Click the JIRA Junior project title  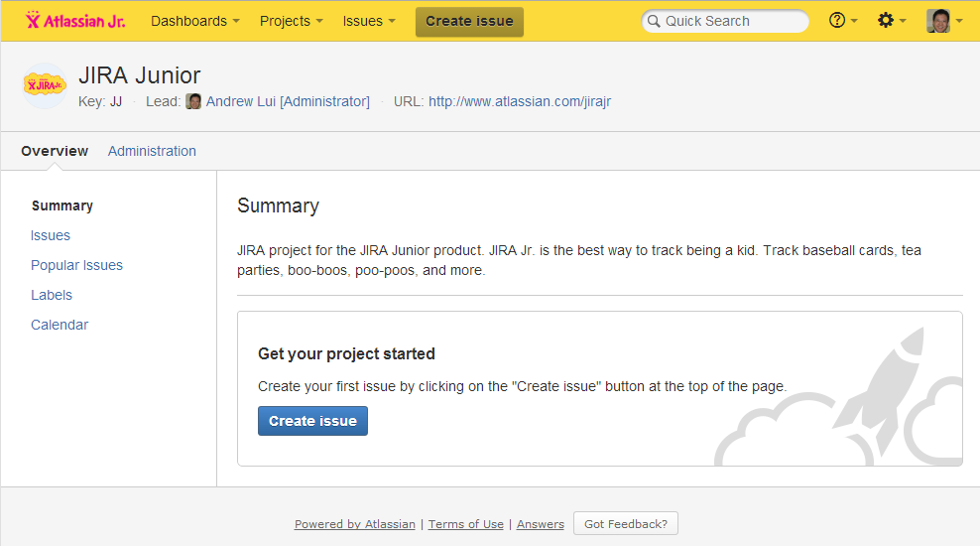140,75
